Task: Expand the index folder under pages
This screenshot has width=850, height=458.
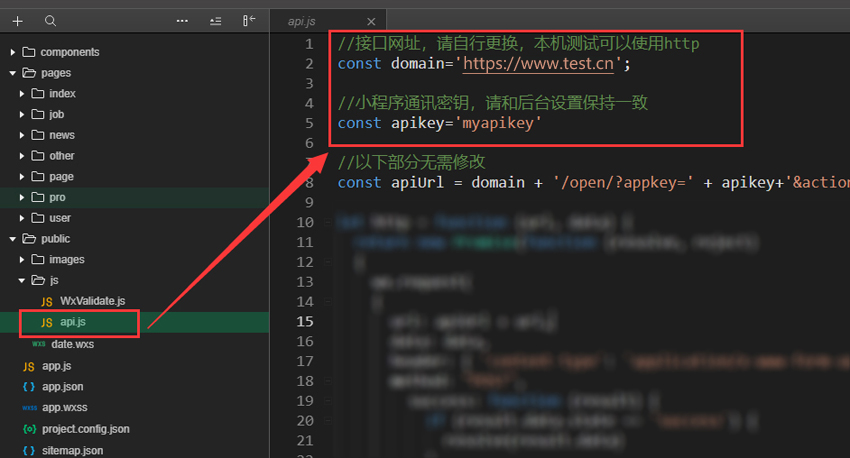Action: click(x=22, y=94)
